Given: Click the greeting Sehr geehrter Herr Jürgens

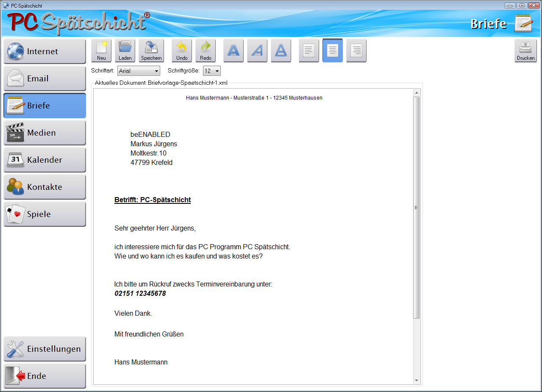Looking at the screenshot, I should click(x=155, y=228).
